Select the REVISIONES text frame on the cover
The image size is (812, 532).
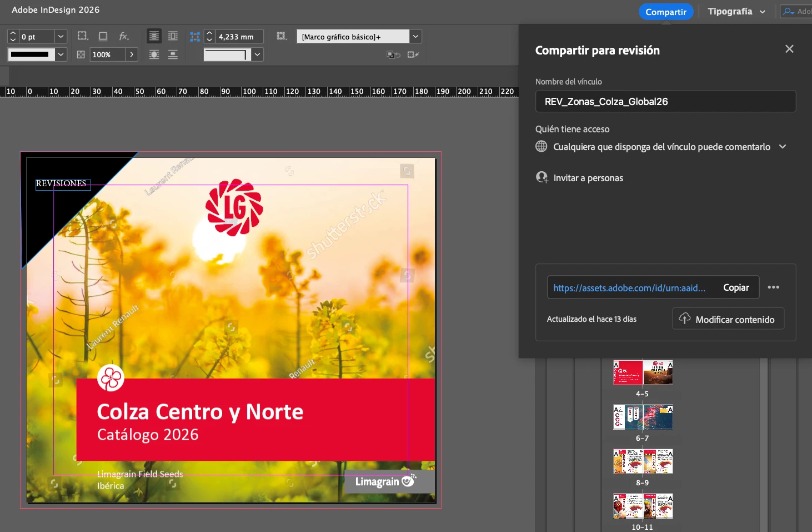point(63,183)
